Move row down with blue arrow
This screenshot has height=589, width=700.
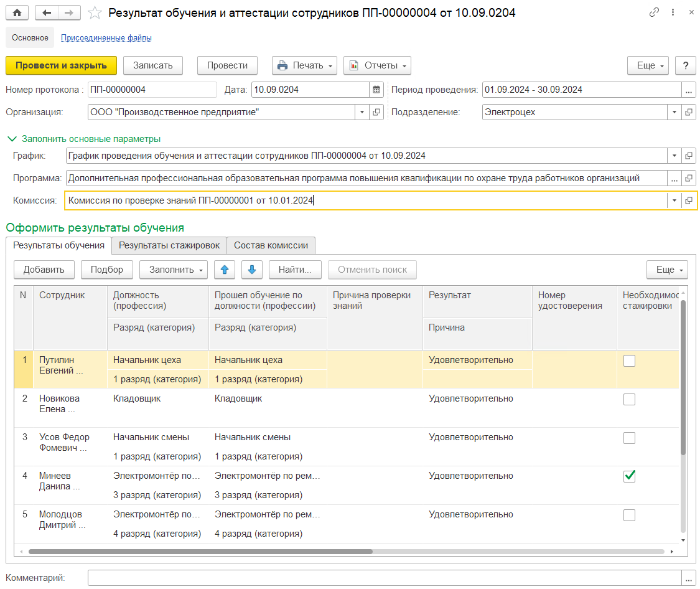(x=251, y=270)
